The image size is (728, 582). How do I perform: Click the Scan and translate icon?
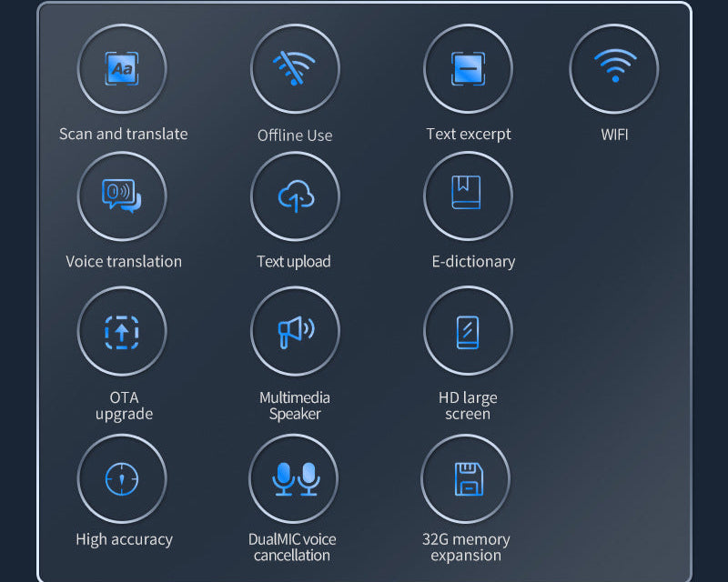pyautogui.click(x=122, y=68)
